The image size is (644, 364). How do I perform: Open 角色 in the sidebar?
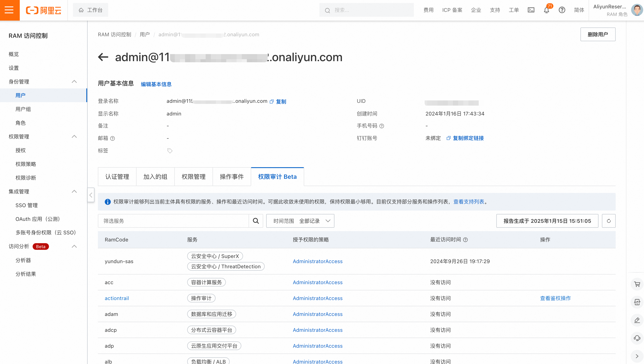(20, 123)
